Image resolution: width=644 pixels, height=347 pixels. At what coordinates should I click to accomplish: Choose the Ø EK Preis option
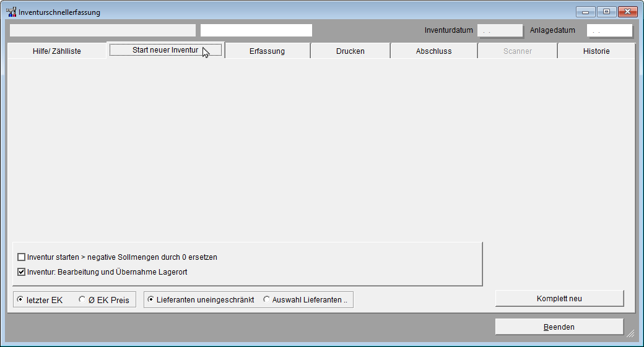point(82,300)
